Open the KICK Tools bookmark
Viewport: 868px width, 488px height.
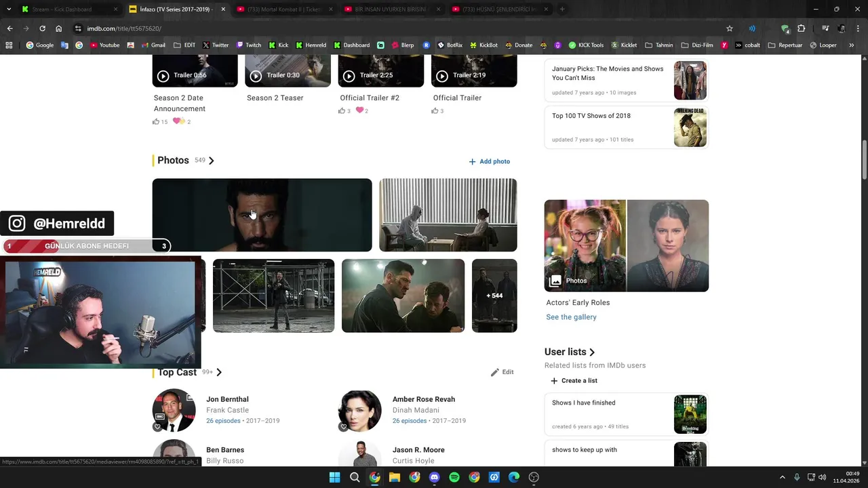coord(586,45)
